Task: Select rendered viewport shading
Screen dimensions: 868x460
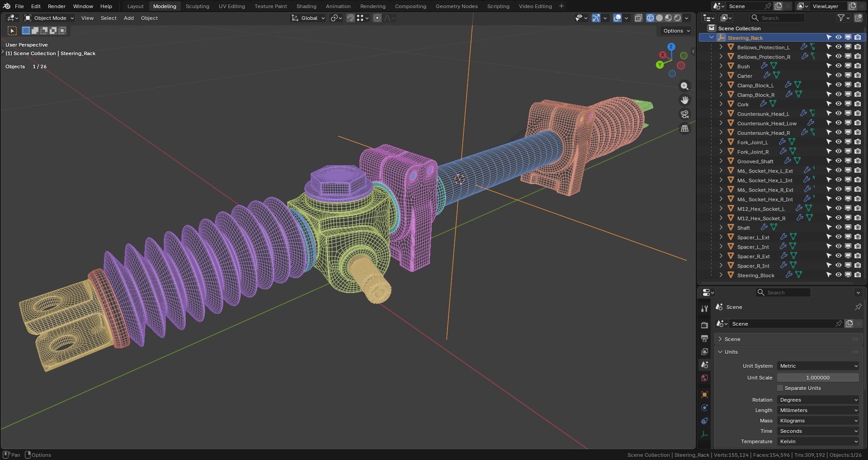Action: [677, 18]
